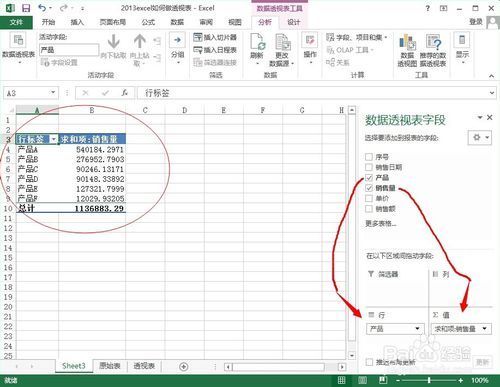Viewport: 500px width, 387px height.
Task: Uncheck the 产品 field checkbox
Action: (x=369, y=178)
